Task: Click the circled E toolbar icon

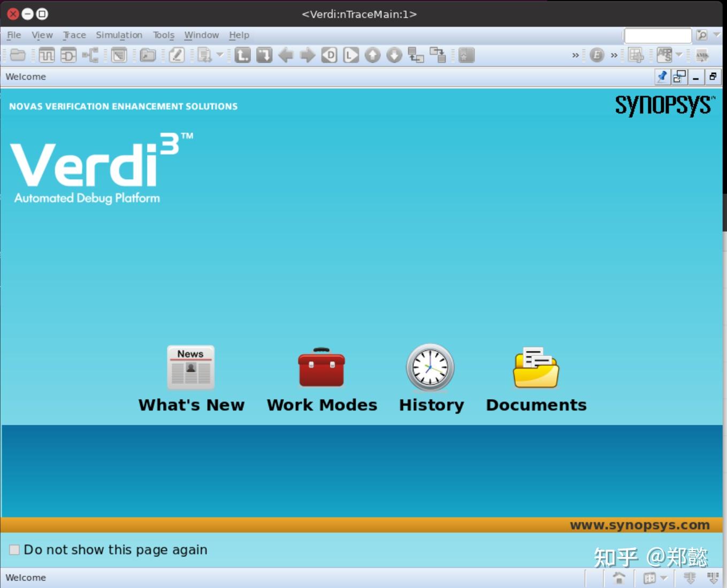Action: [x=597, y=55]
